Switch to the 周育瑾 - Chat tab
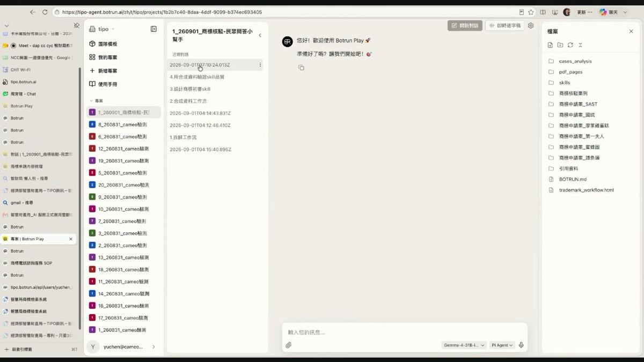 point(38,94)
